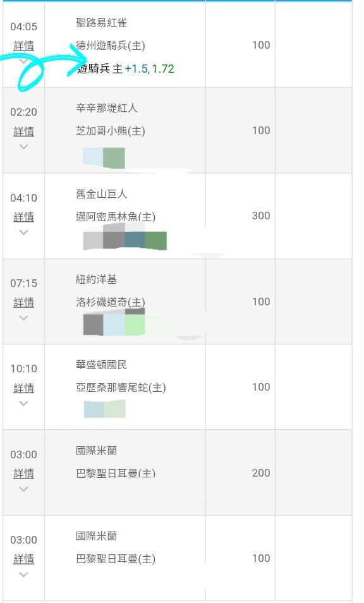
Task: Click green swatch below 芝加哥小熊
Action: coord(114,157)
